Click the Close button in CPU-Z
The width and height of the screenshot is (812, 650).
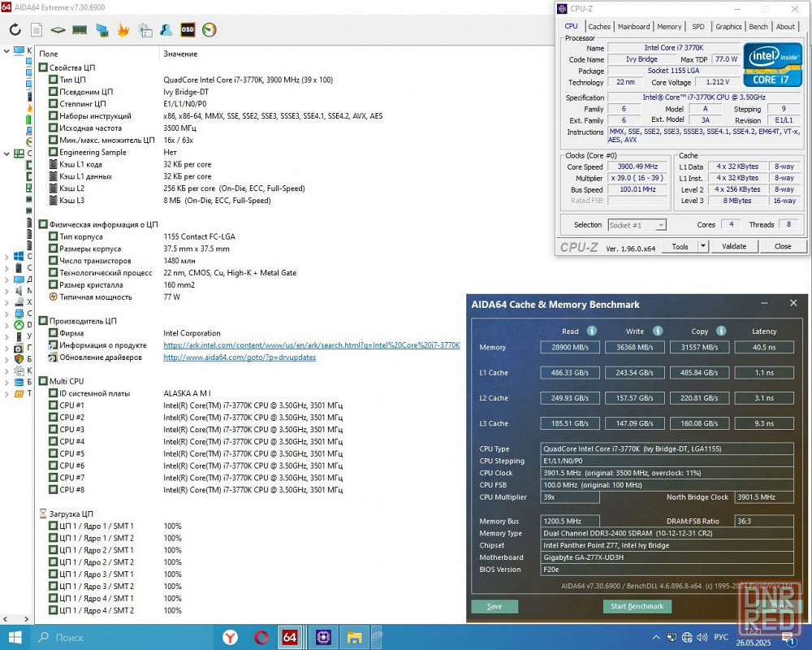(783, 246)
